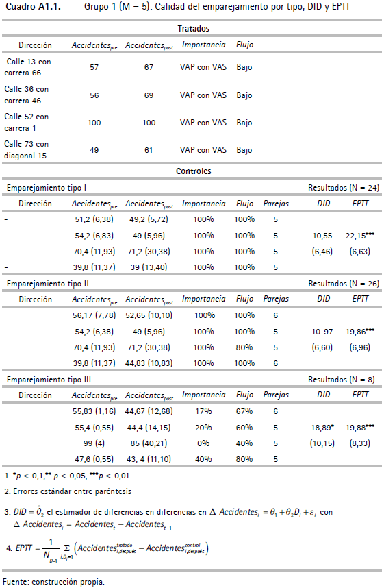This screenshot has width=384, height=588.
Task: Select the 'Resultados (N = 8)' label
Action: tap(342, 380)
